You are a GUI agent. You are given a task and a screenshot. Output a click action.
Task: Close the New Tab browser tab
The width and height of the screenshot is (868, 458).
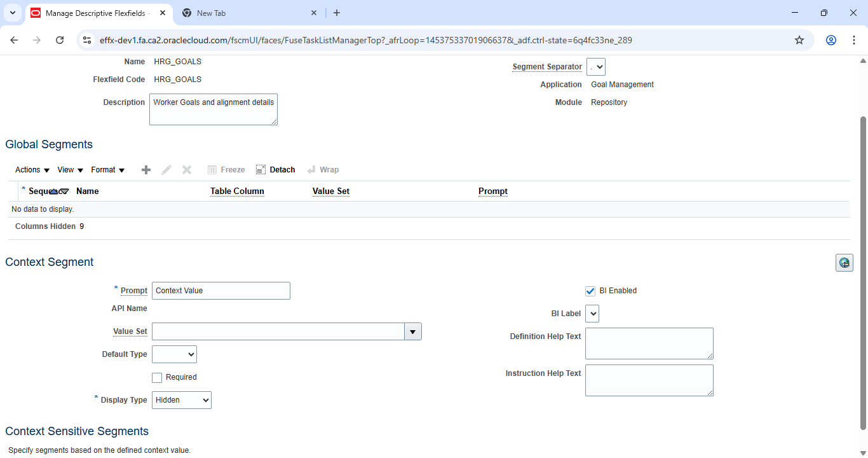pos(314,13)
